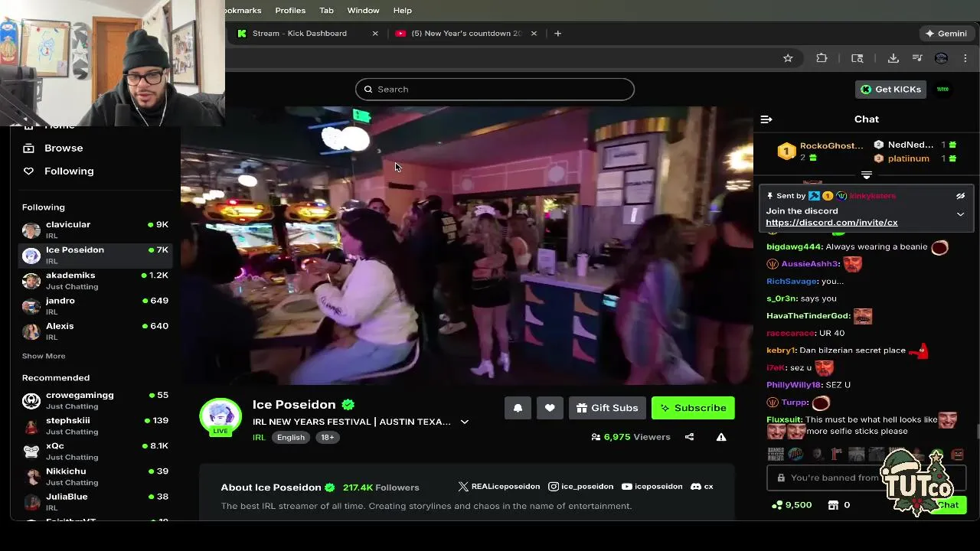The image size is (980, 551).
Task: Open the Help menu in menu bar
Action: coord(403,11)
